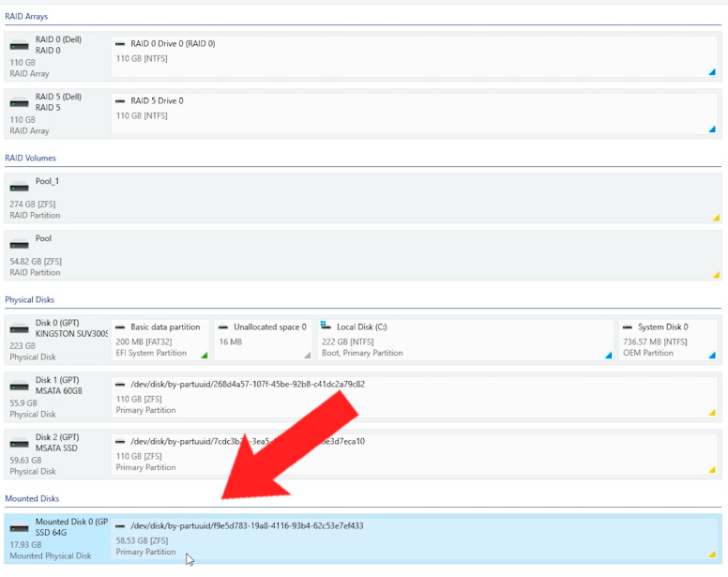Image resolution: width=728 pixels, height=577 pixels.
Task: Select the Basic data partition 200 MB FAT32
Action: (160, 340)
